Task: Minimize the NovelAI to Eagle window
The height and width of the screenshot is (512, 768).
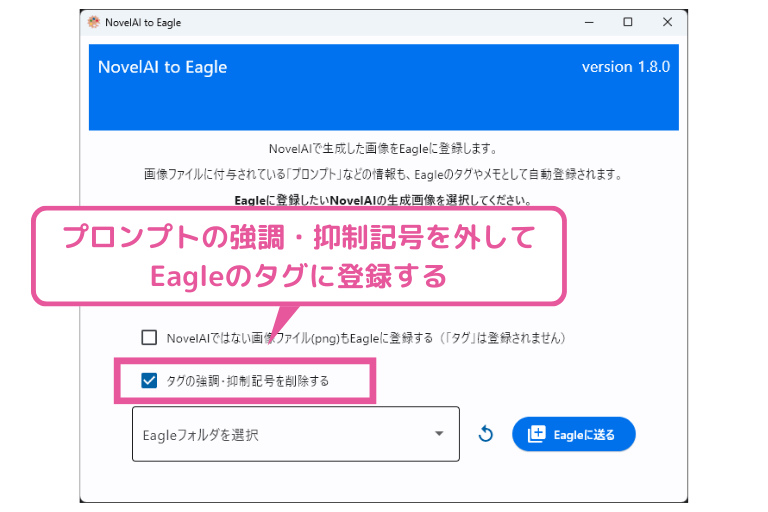Action: pyautogui.click(x=589, y=22)
